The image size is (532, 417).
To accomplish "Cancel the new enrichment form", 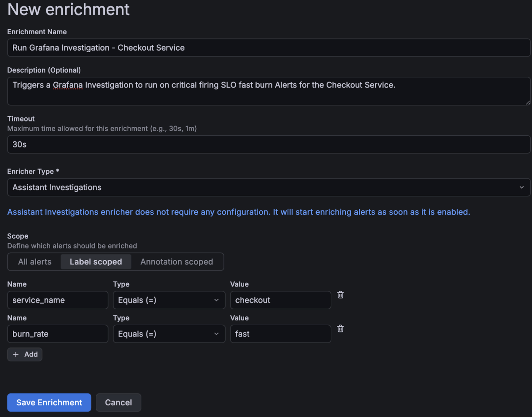I will coord(118,402).
